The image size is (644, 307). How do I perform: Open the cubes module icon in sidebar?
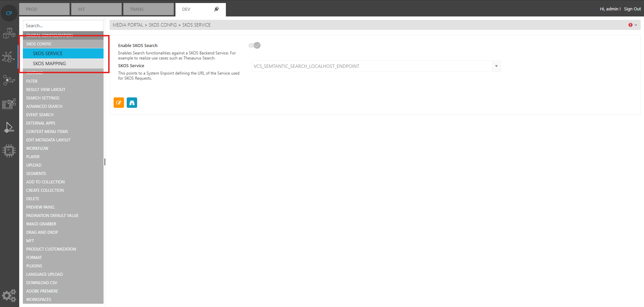coord(9,33)
